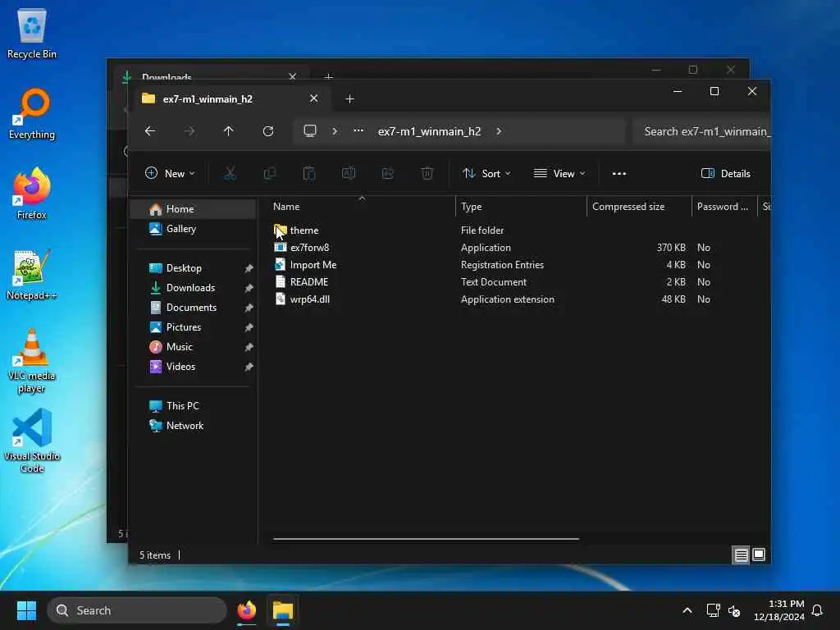Select the Visual Studio Code shortcut

32,441
